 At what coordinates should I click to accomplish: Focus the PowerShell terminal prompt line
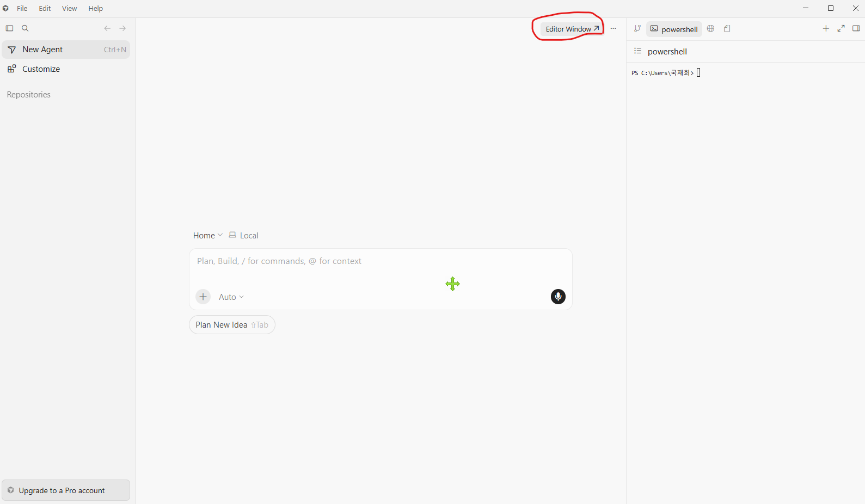point(666,72)
